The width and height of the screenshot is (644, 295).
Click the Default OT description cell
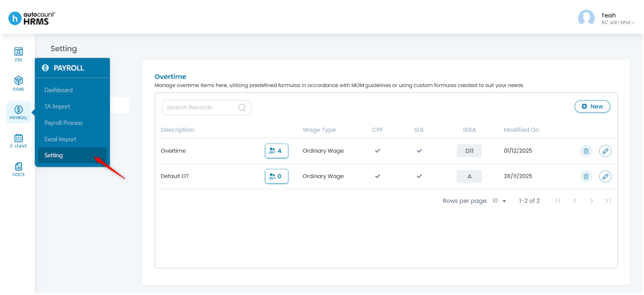pos(175,176)
